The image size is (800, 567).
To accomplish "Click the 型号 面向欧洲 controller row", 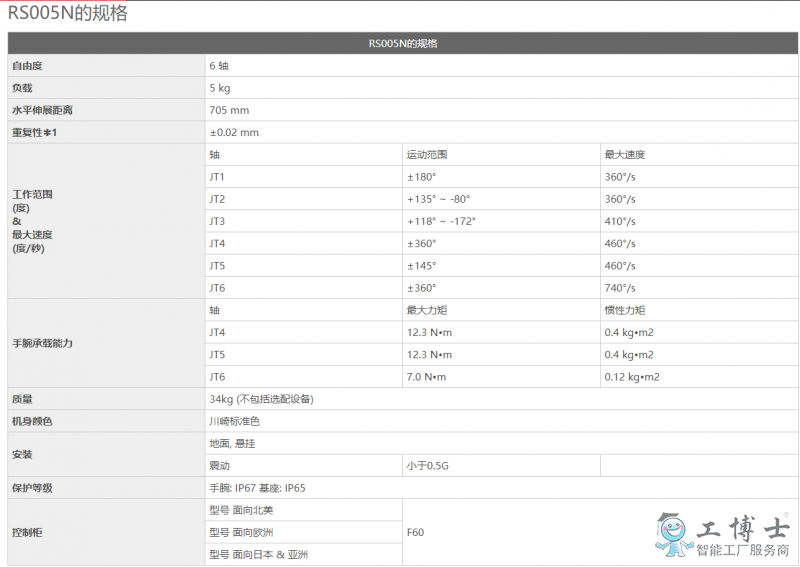I will click(241, 532).
